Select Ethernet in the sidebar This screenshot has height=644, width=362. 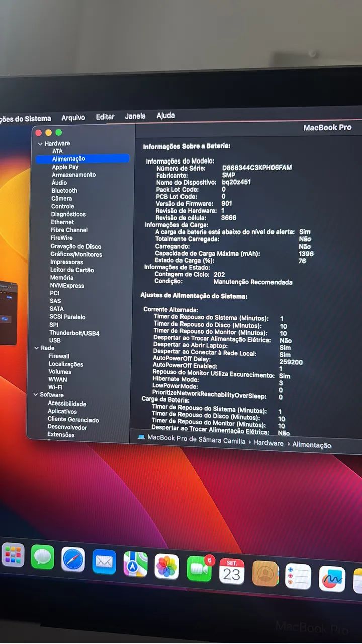(62, 222)
